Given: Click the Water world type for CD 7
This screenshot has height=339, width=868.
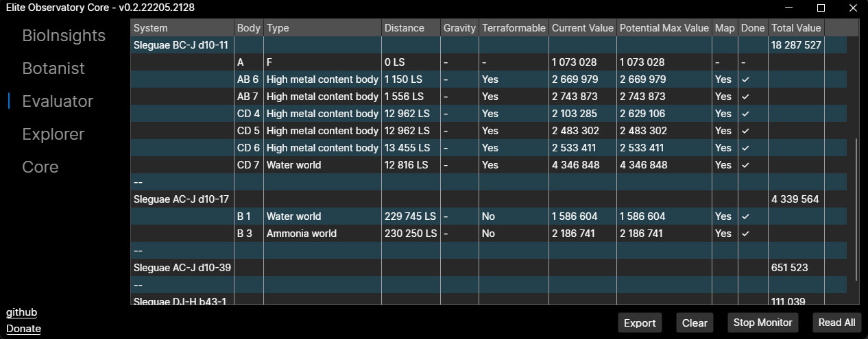Looking at the screenshot, I should tap(293, 165).
